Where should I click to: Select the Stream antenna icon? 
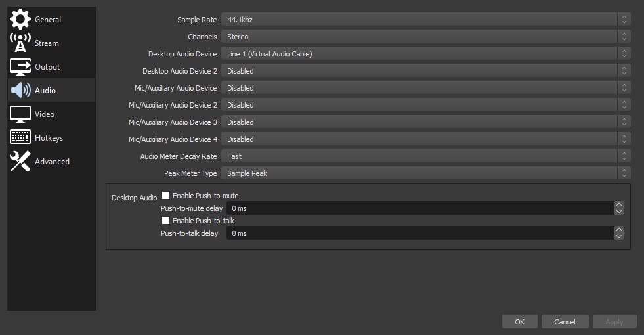20,43
